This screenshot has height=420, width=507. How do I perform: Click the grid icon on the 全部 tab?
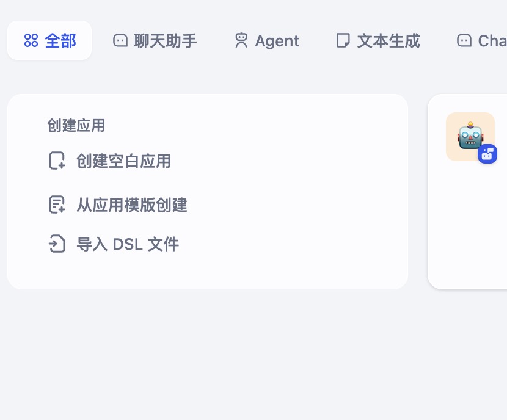point(31,41)
